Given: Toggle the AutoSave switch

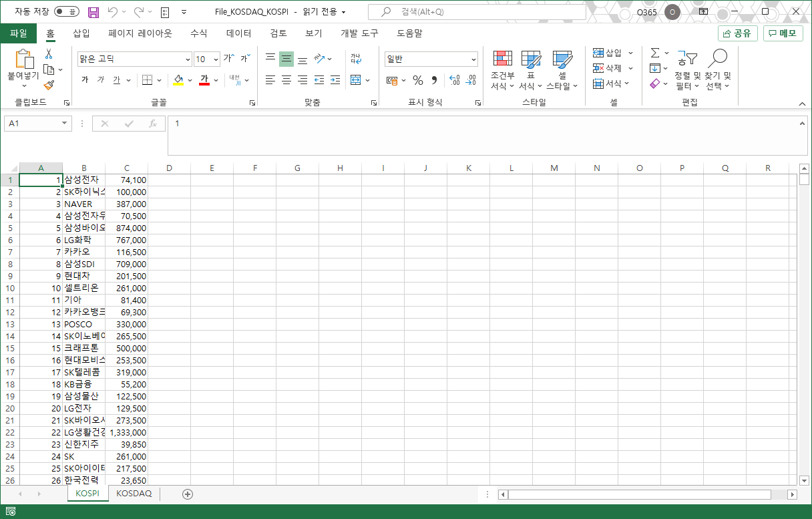Looking at the screenshot, I should 66,12.
